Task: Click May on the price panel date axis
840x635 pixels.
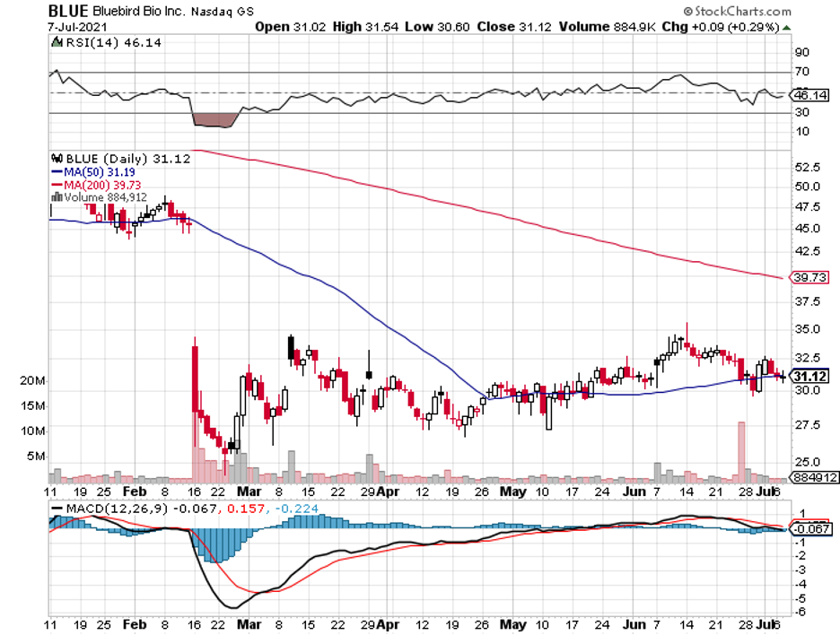Action: pos(513,491)
